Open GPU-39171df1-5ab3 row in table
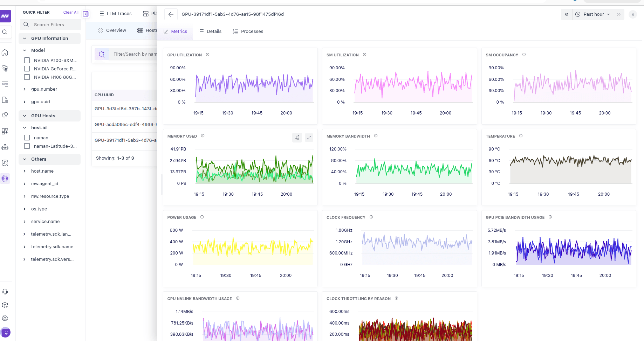The height and width of the screenshot is (341, 644). (x=125, y=140)
